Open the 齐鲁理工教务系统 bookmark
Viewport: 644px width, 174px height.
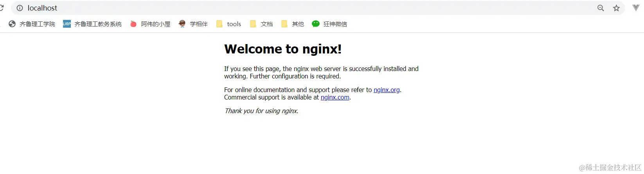point(92,24)
